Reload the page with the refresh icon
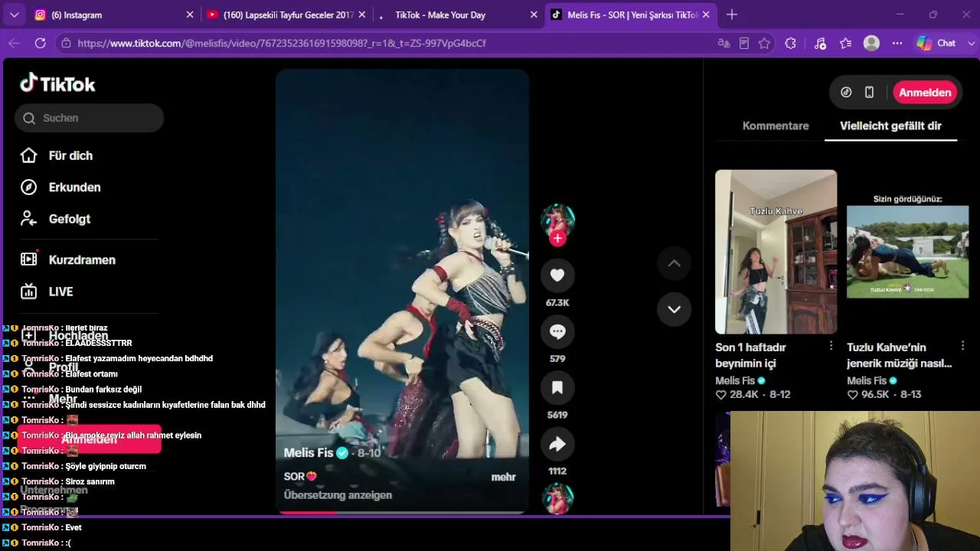Image resolution: width=980 pixels, height=551 pixels. click(x=41, y=44)
